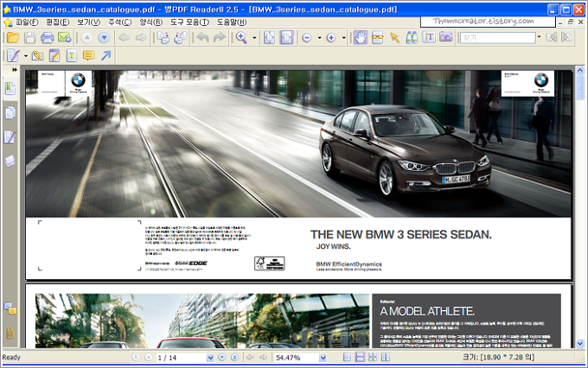Expand the side panel double arrow
588x368 pixels.
tap(14, 70)
